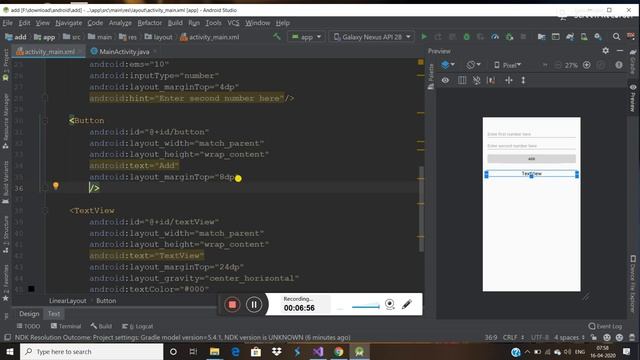Toggle the preview autoconnect crossed icon
Viewport: 640px width, 360px height.
pos(476,80)
